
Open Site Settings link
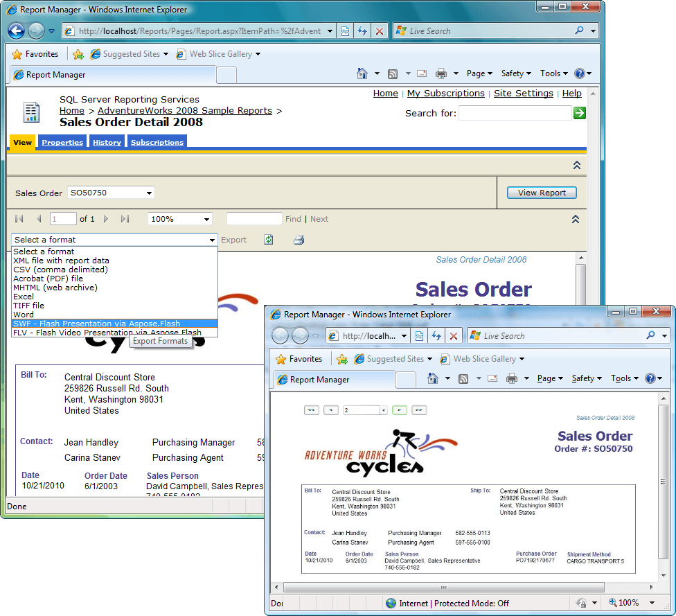[524, 93]
